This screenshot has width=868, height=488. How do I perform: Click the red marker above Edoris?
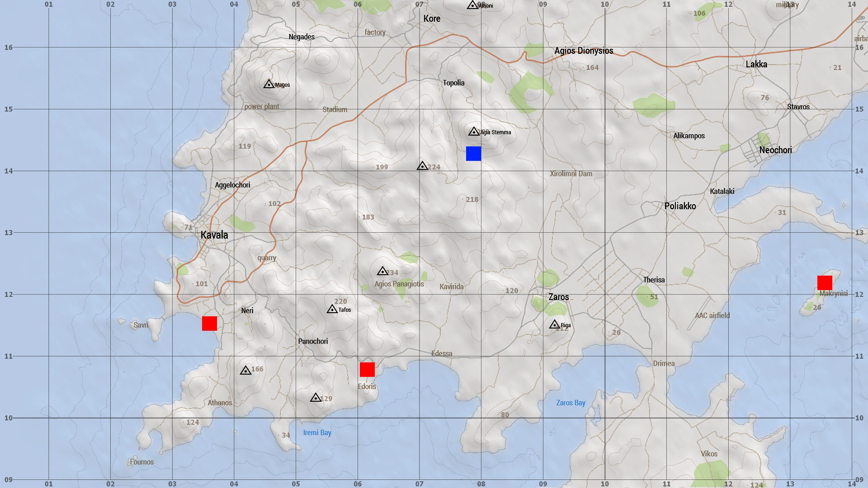(367, 370)
